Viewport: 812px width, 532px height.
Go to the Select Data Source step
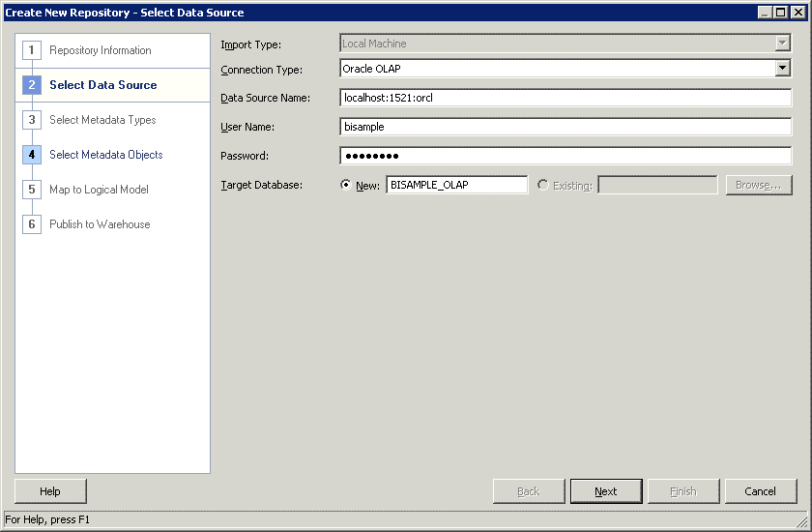103,85
